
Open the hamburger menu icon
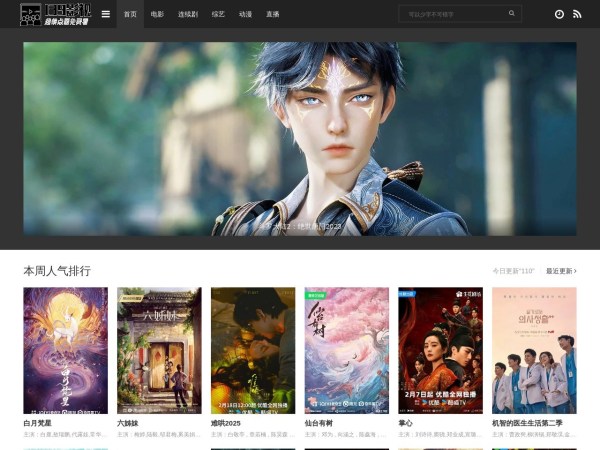point(106,14)
